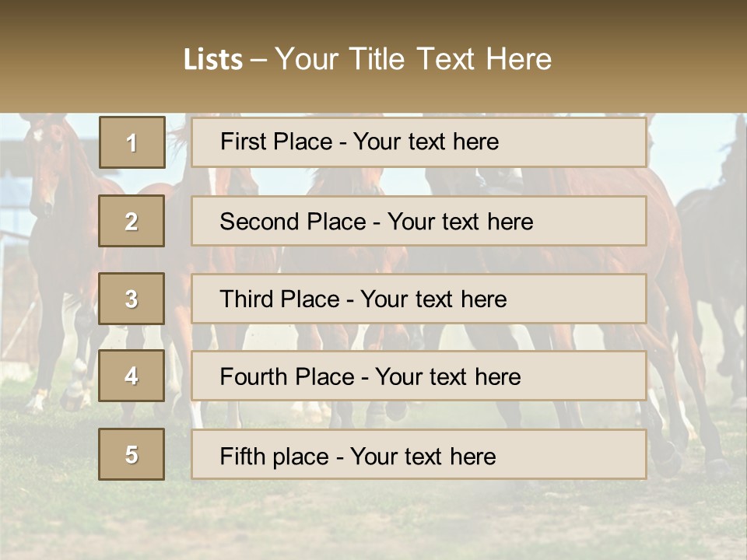Click the number 5 box
747x560 pixels.
click(132, 454)
